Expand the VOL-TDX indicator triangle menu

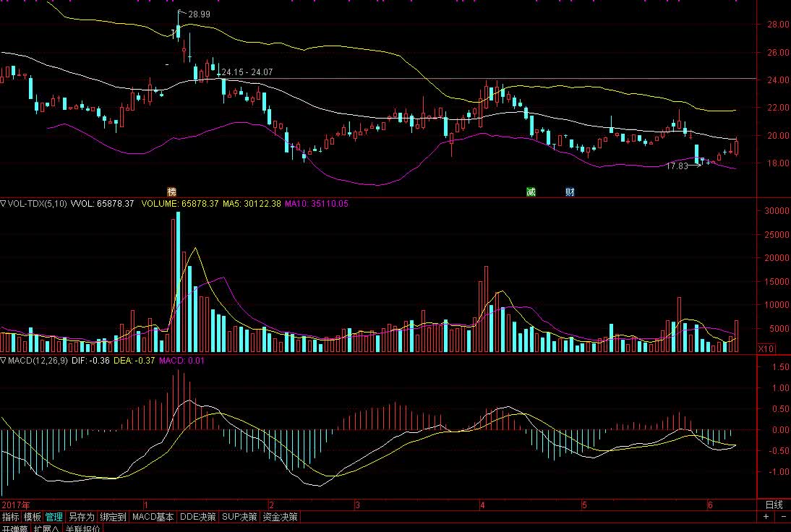click(4, 204)
